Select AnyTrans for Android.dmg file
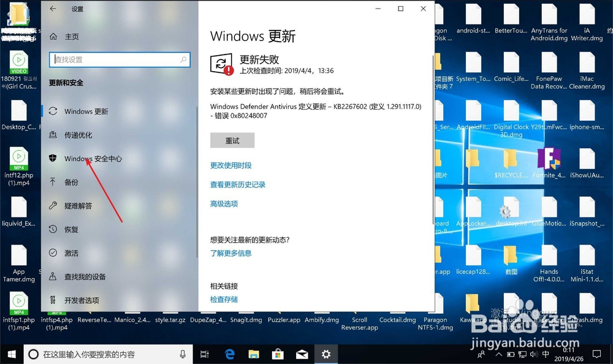The width and height of the screenshot is (613, 364). pos(549,22)
